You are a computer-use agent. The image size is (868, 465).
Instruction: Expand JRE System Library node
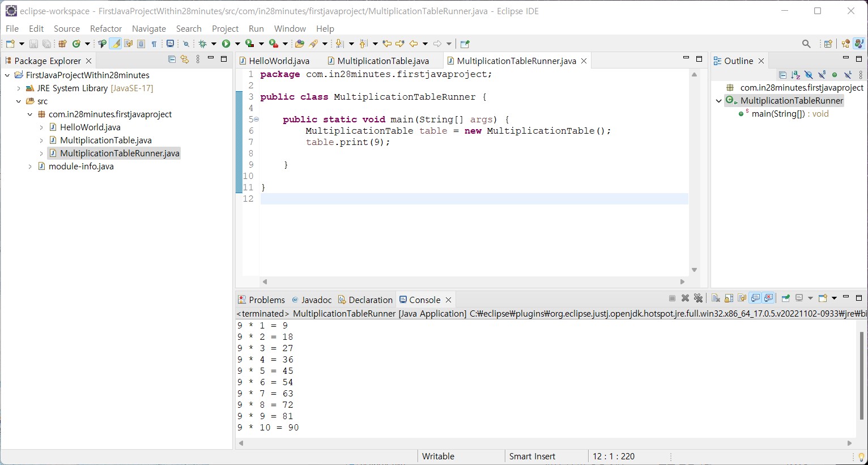point(19,88)
